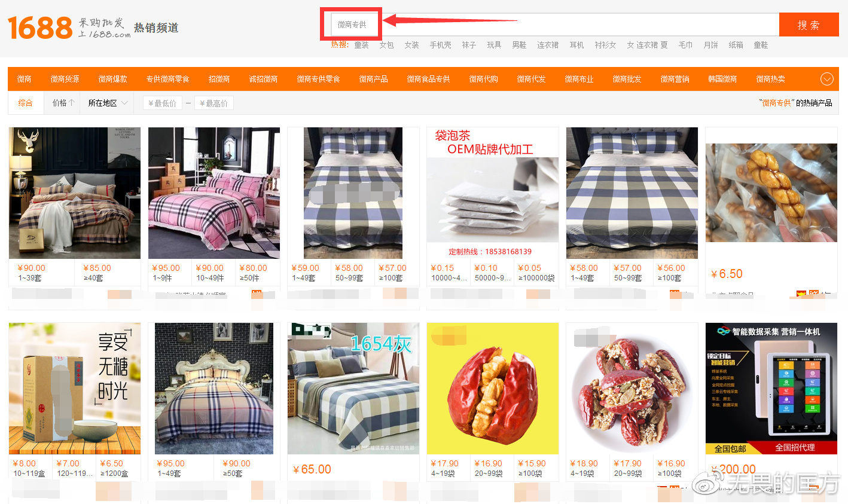This screenshot has width=848, height=504.
Task: Click the ascending price sort arrow
Action: click(70, 102)
